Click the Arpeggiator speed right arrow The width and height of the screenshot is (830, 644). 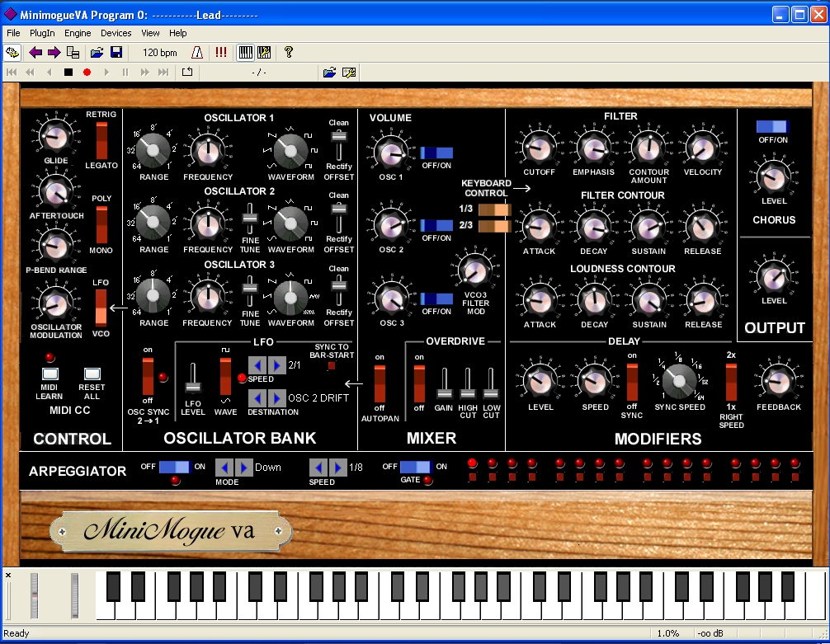tap(337, 468)
